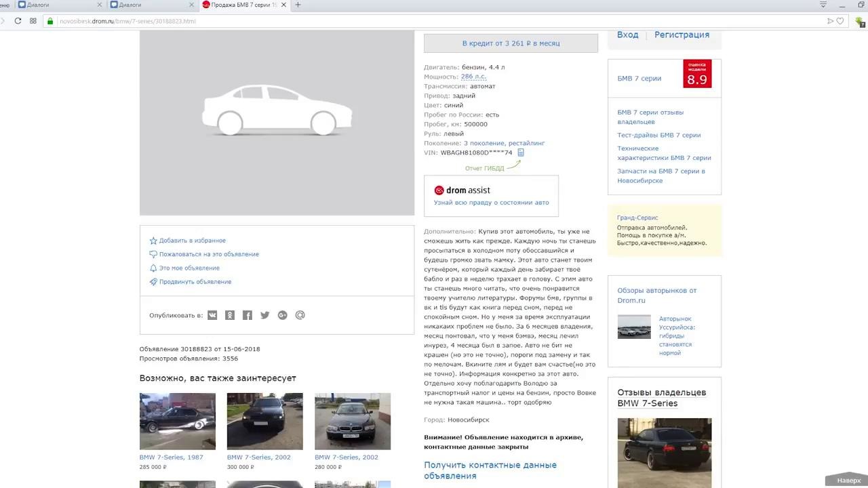The image size is (868, 488).
Task: Open the browser extension icon at toolbar end
Action: tap(859, 21)
